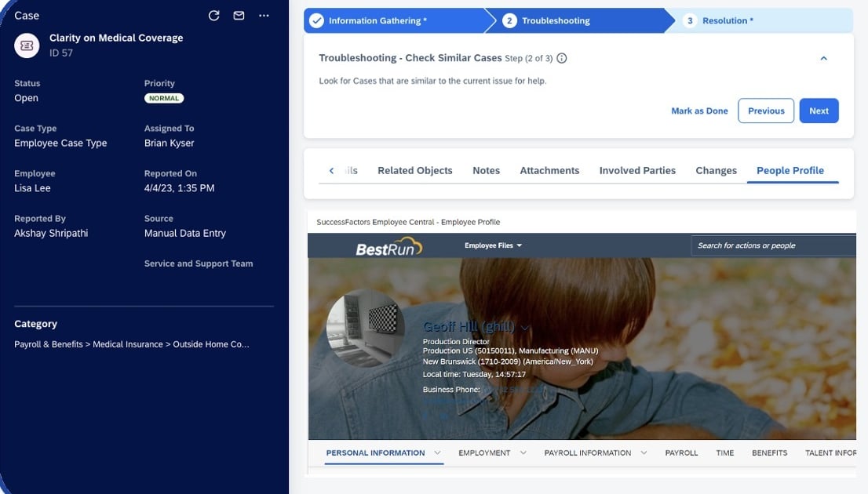Click the ellipsis icon in the Case header

[x=263, y=15]
